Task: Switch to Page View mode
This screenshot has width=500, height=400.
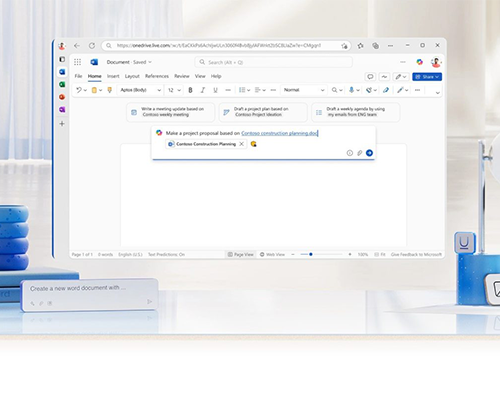Action: coord(241,254)
